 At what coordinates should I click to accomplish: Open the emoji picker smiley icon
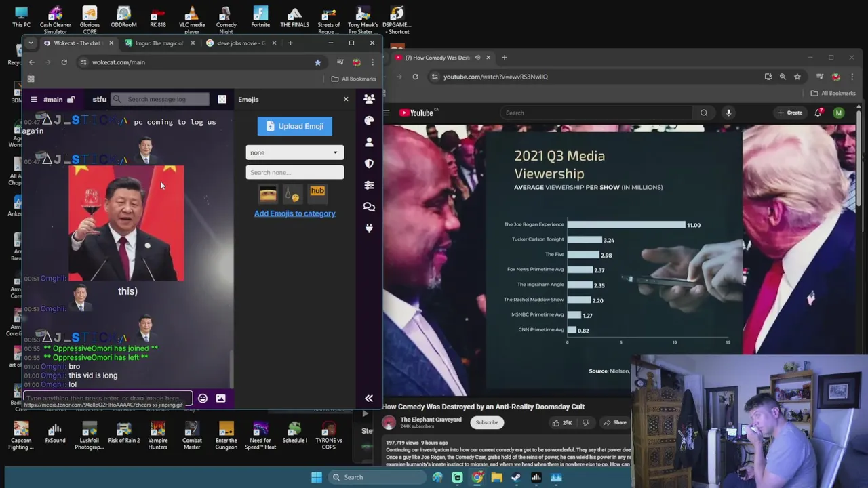point(203,399)
